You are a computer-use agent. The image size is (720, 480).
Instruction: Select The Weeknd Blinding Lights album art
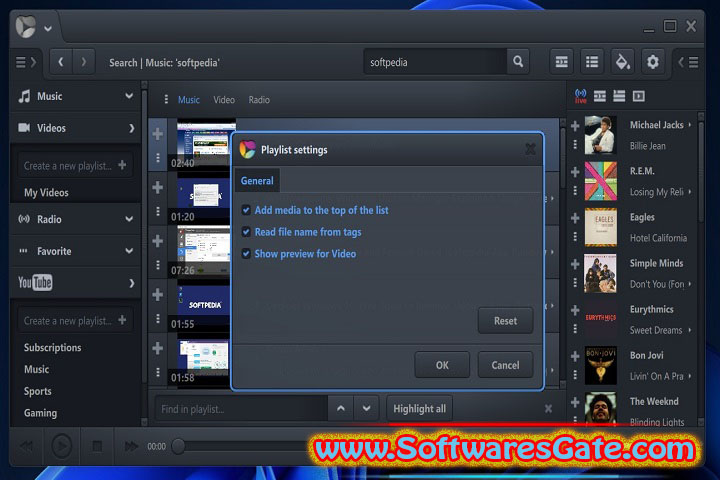tap(601, 408)
